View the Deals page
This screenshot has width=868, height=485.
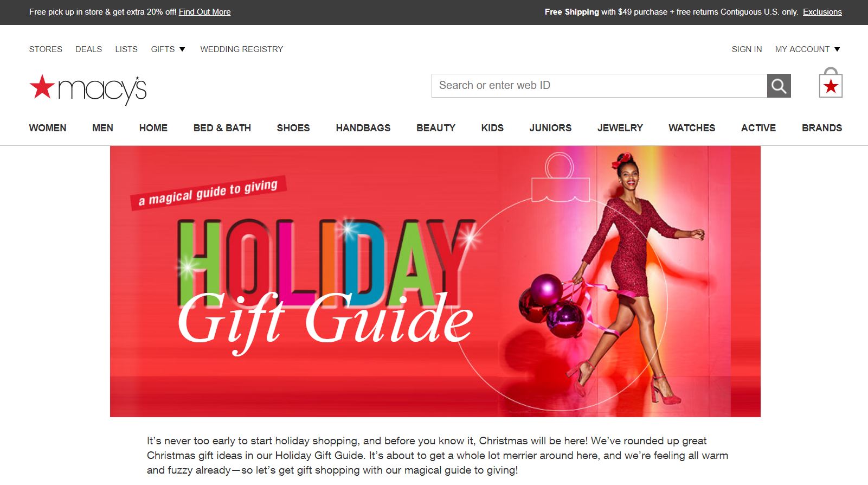[89, 49]
